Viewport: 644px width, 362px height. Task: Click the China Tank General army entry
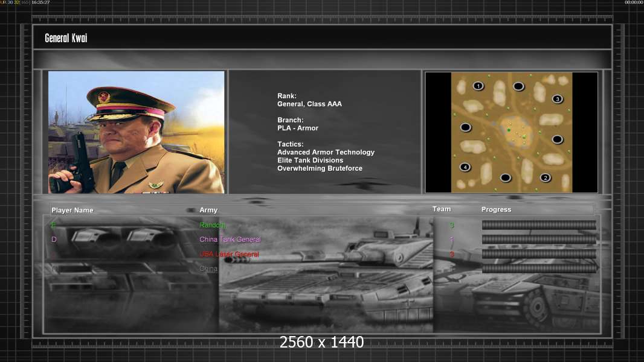point(230,240)
